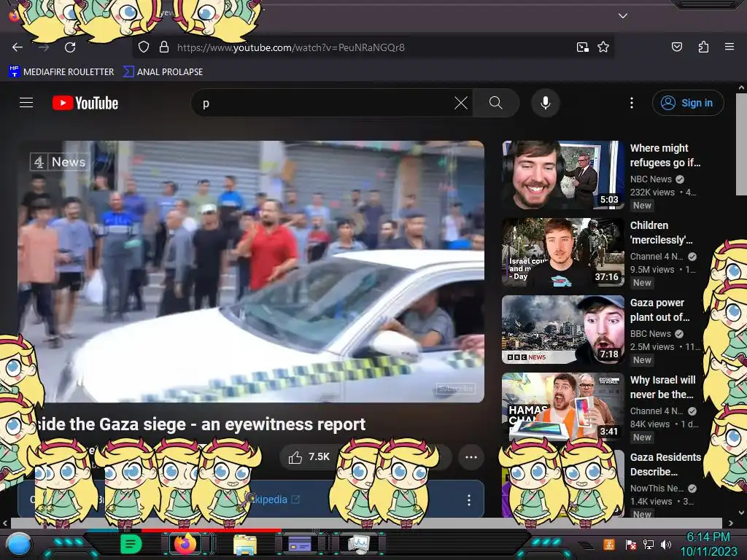Viewport: 747px width, 560px height.
Task: Click the Channel 4 News video player
Action: click(x=251, y=271)
